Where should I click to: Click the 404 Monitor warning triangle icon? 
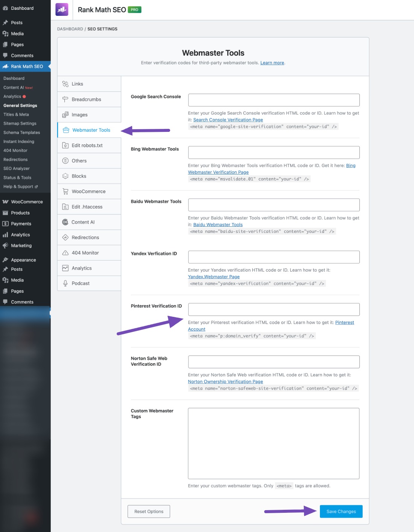pyautogui.click(x=65, y=252)
